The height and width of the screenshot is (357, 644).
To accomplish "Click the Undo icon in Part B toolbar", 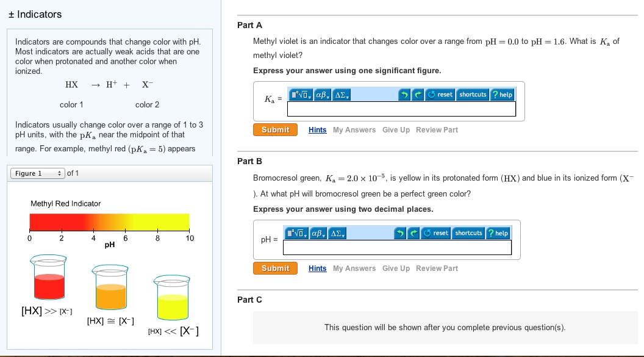I will (399, 233).
